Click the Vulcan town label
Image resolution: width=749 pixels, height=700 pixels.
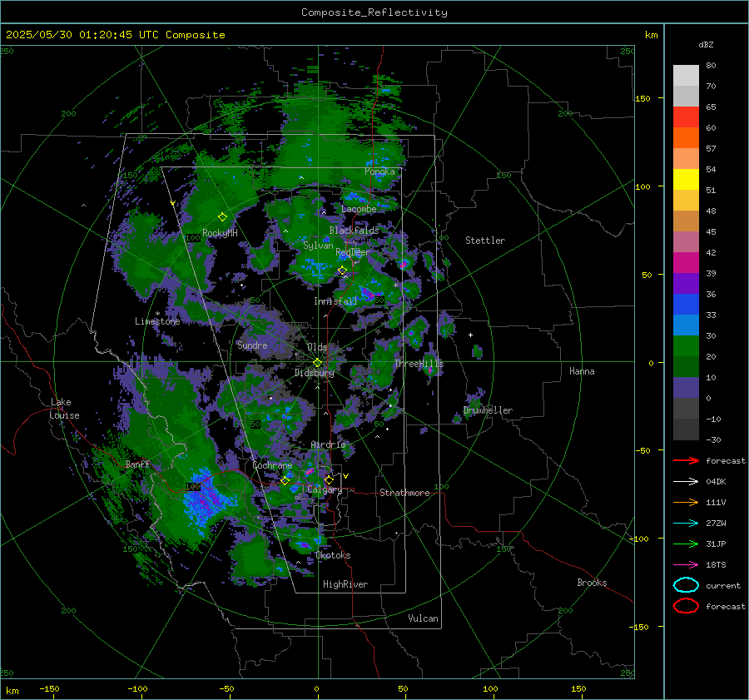(423, 618)
